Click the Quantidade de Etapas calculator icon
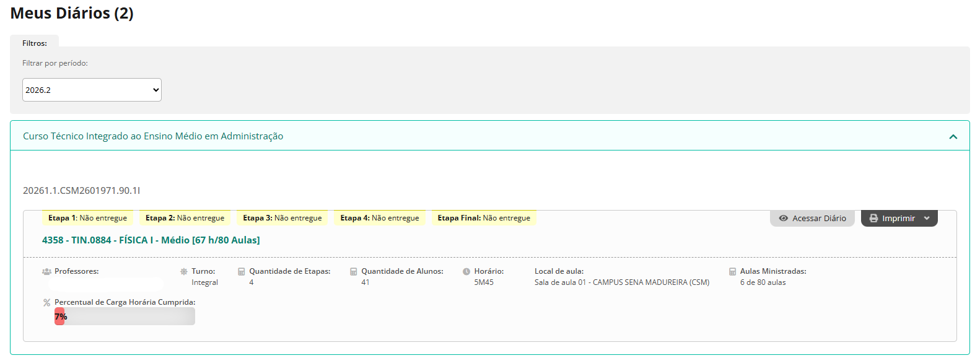 coord(242,271)
